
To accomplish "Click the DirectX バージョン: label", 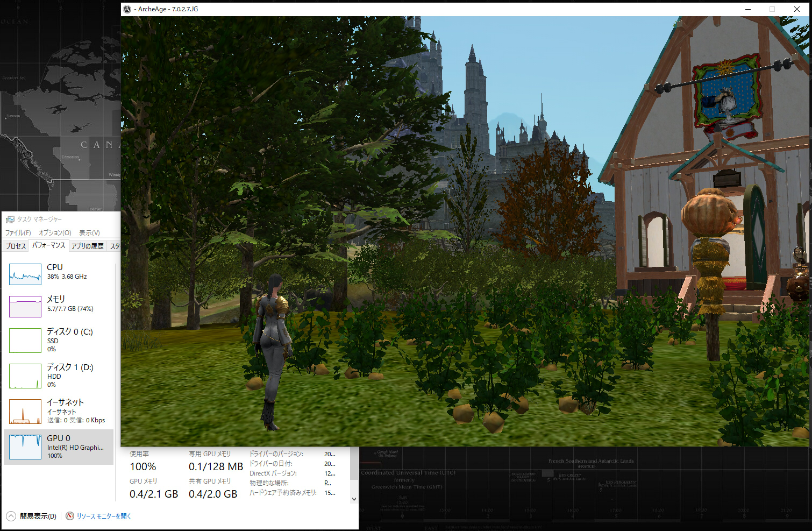I will tap(273, 473).
